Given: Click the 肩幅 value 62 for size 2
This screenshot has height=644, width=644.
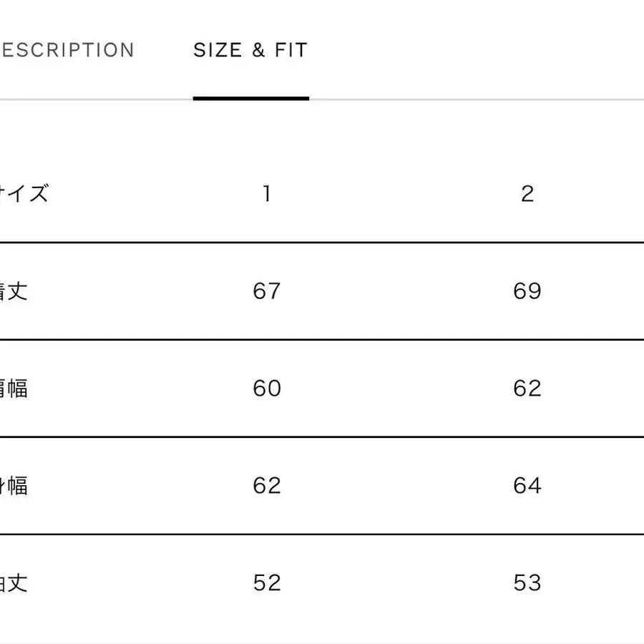Looking at the screenshot, I should point(527,389).
